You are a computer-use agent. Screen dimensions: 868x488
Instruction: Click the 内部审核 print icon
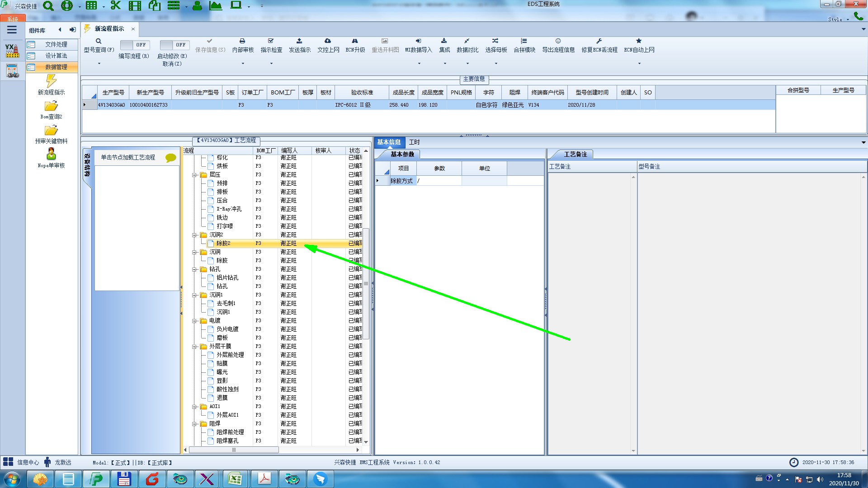(x=242, y=41)
